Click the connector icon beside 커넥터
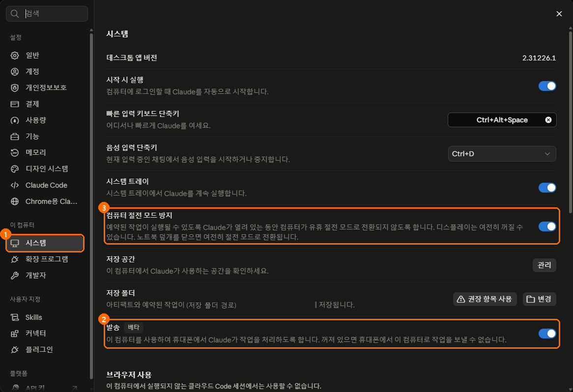 (15, 334)
